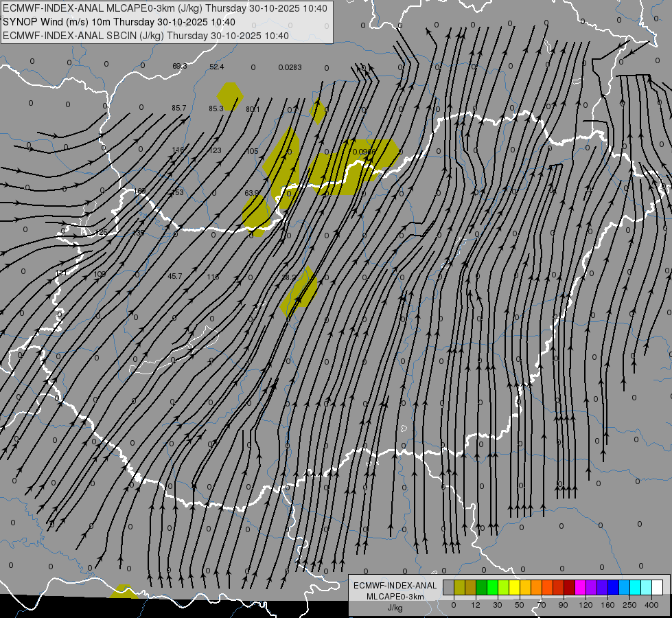Select the bright green legend swatch

[x=492, y=588]
